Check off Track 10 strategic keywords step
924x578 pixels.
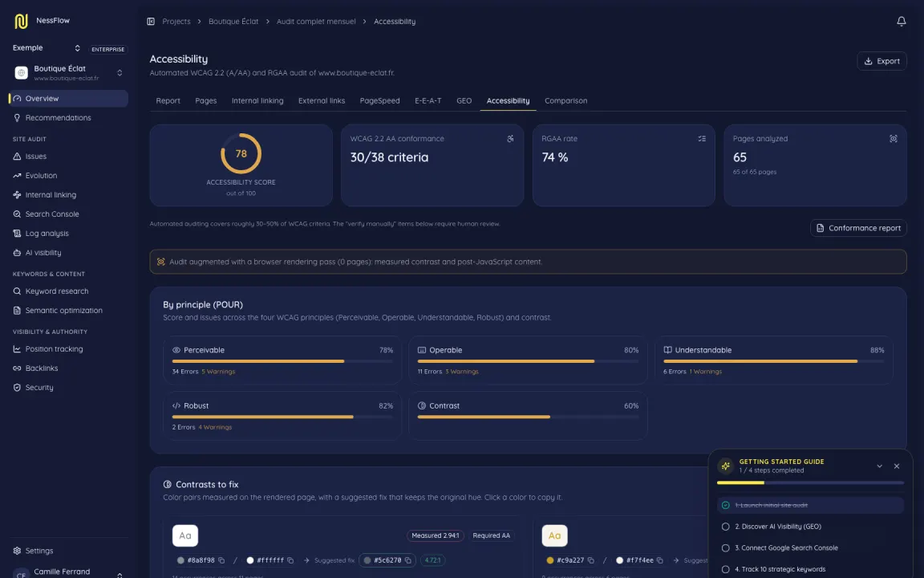(725, 569)
